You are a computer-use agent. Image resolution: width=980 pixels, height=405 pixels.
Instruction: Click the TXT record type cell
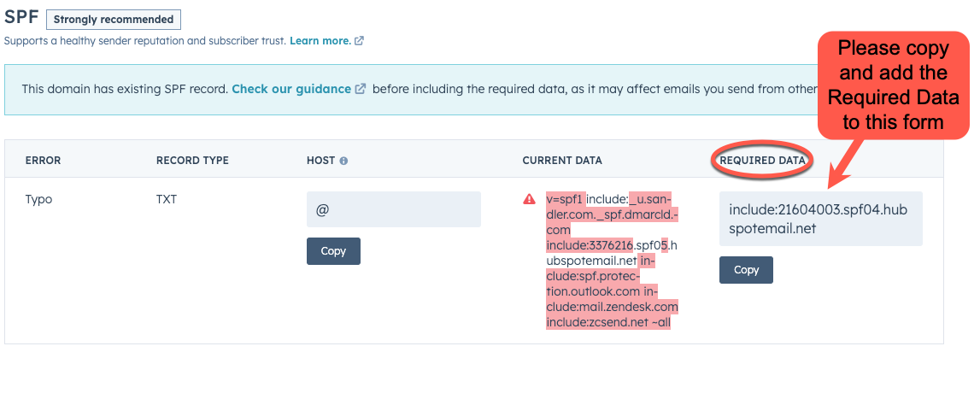click(x=167, y=199)
